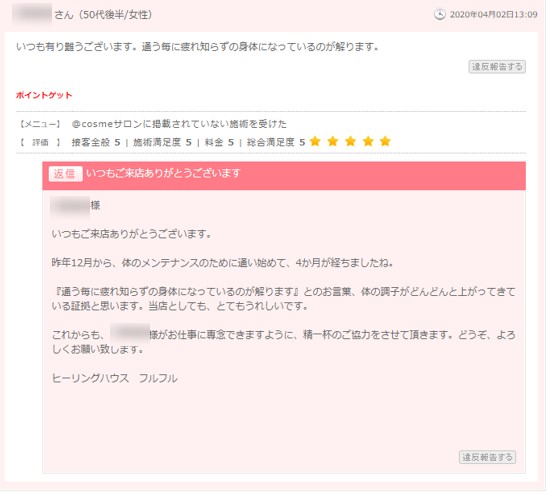Click the review text いつも有り難うございます
The width and height of the screenshot is (546, 492).
coord(76,47)
